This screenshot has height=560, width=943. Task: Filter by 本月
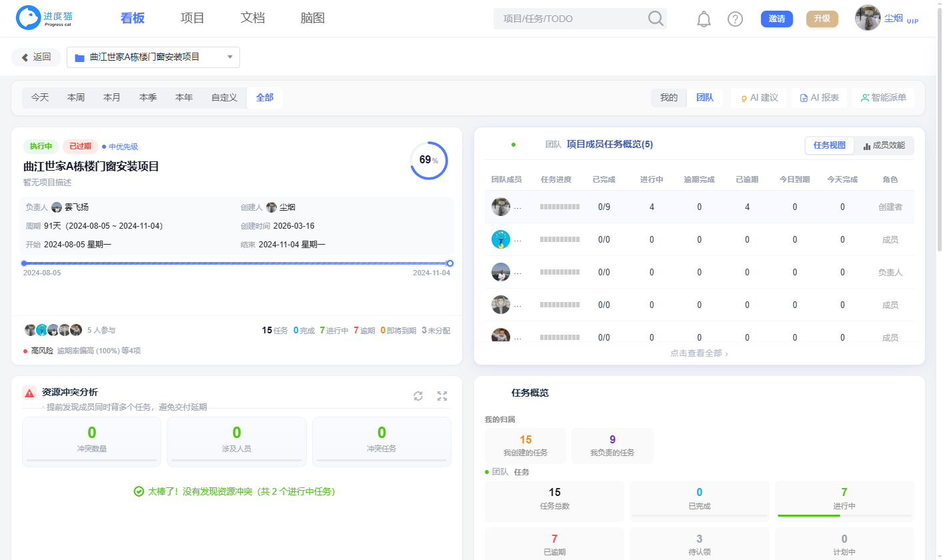(x=112, y=98)
